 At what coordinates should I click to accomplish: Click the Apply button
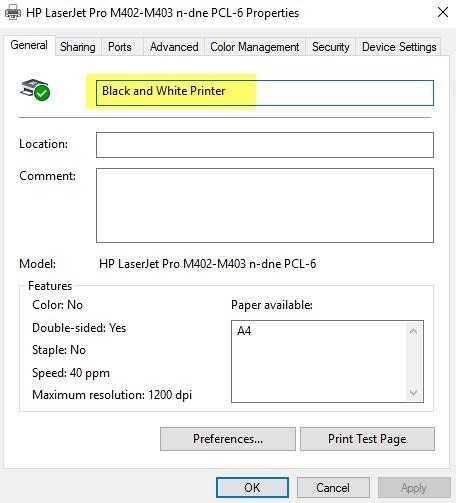(414, 488)
